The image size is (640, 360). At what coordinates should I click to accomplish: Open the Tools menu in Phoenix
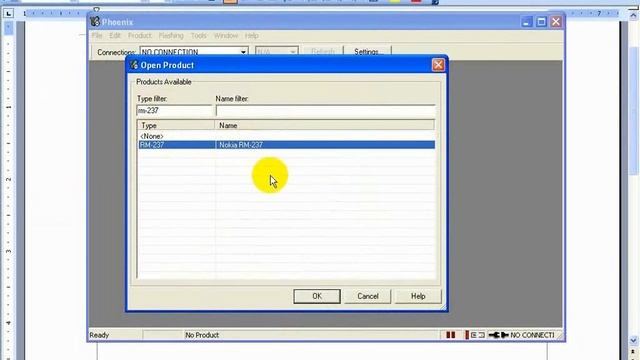(199, 36)
